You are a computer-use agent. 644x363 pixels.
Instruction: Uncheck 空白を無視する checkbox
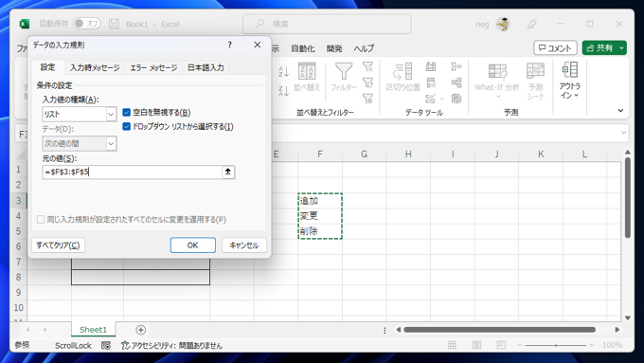click(127, 112)
